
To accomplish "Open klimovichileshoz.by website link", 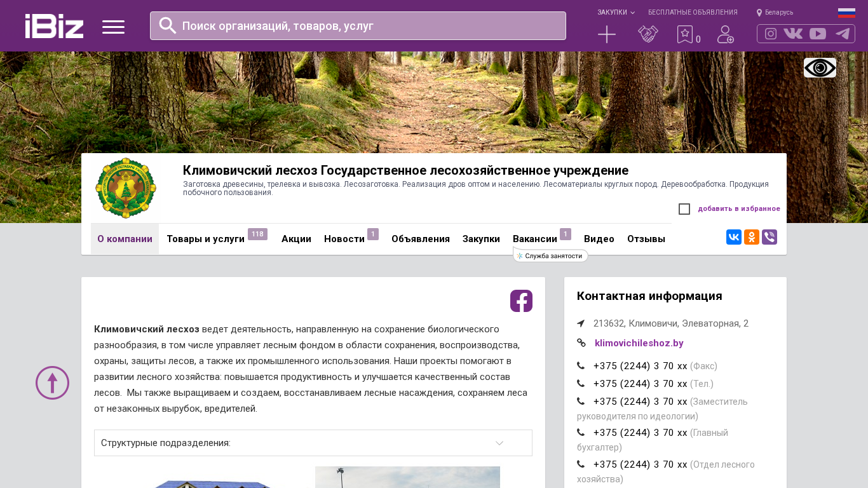I will pos(639,343).
